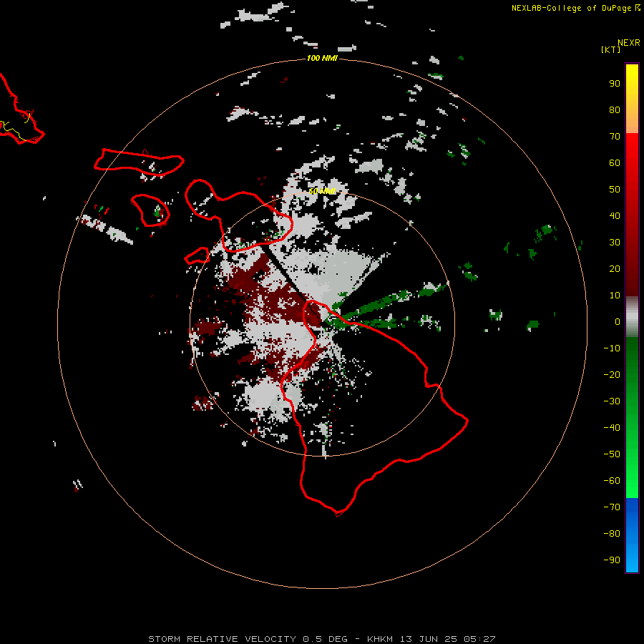Click the 70 value on the velocity scale
The height and width of the screenshot is (644, 644).
(615, 137)
